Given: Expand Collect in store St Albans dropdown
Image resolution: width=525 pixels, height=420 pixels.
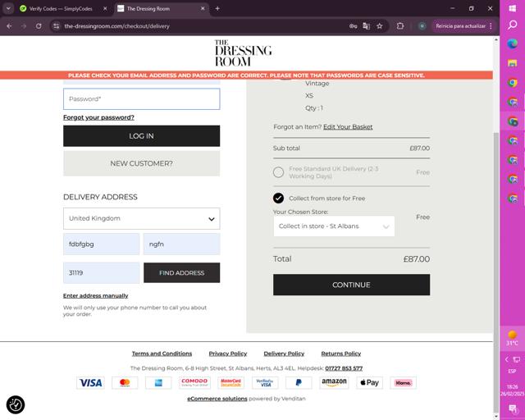Looking at the screenshot, I should pos(334,226).
